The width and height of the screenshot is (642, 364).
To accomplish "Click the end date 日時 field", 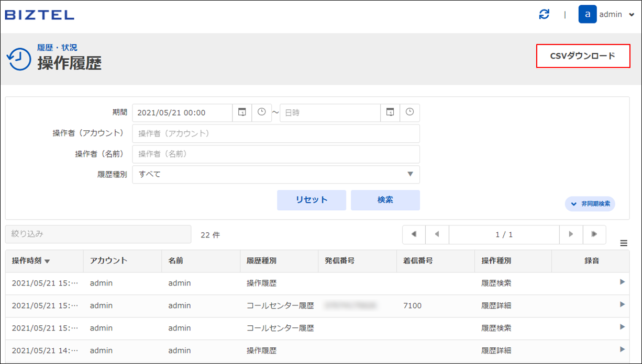I will pyautogui.click(x=330, y=112).
